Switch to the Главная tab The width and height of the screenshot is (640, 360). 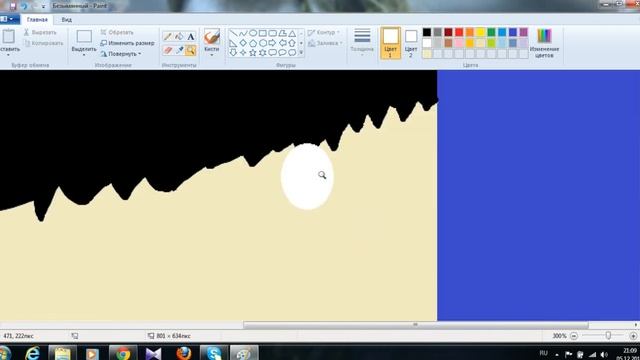[x=37, y=20]
